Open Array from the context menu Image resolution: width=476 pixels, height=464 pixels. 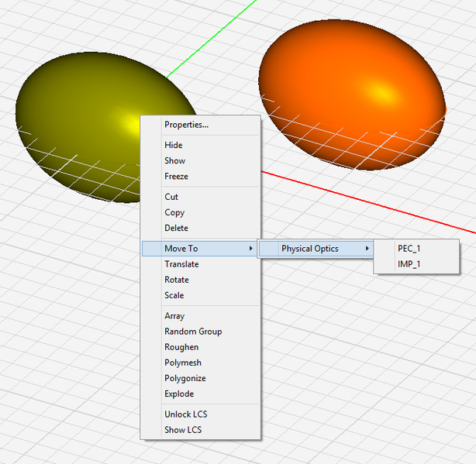174,316
